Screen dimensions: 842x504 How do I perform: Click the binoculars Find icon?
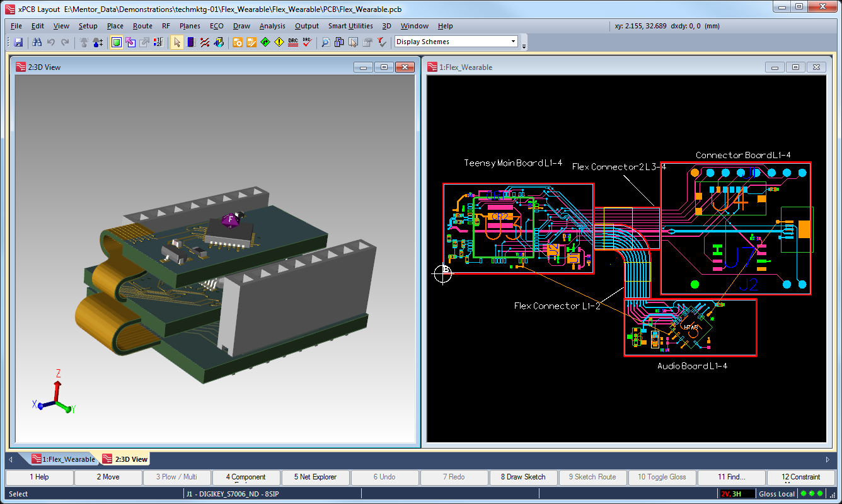(37, 42)
